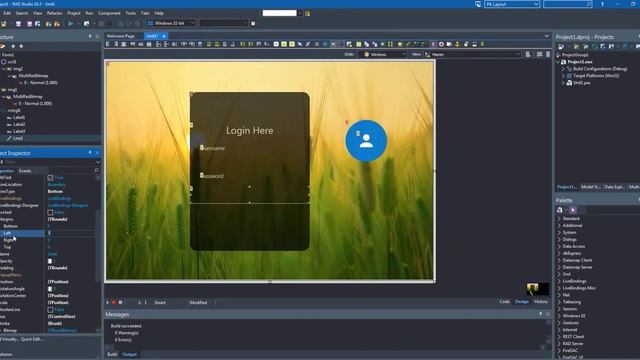Click the IDE search box in title bar
Image resolution: width=640 pixels, height=360 pixels.
point(567,4)
